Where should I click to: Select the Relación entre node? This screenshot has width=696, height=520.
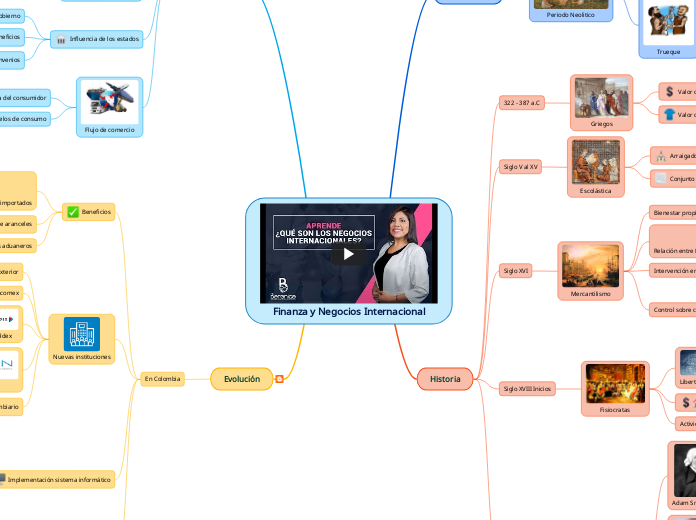(672, 241)
